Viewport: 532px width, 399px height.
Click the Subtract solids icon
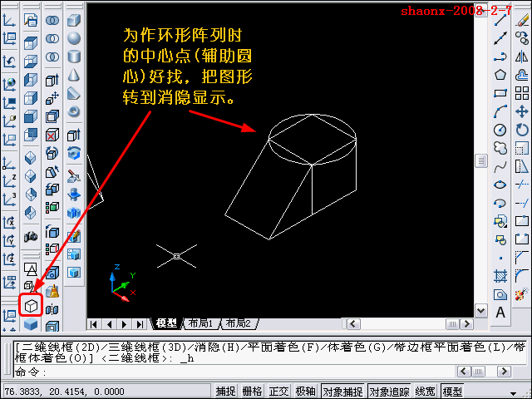point(52,38)
